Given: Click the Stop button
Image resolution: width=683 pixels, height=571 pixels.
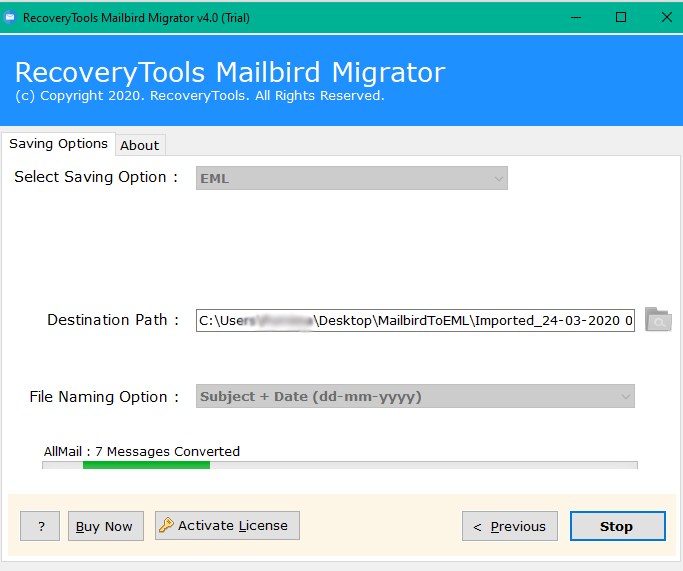Looking at the screenshot, I should (x=618, y=526).
